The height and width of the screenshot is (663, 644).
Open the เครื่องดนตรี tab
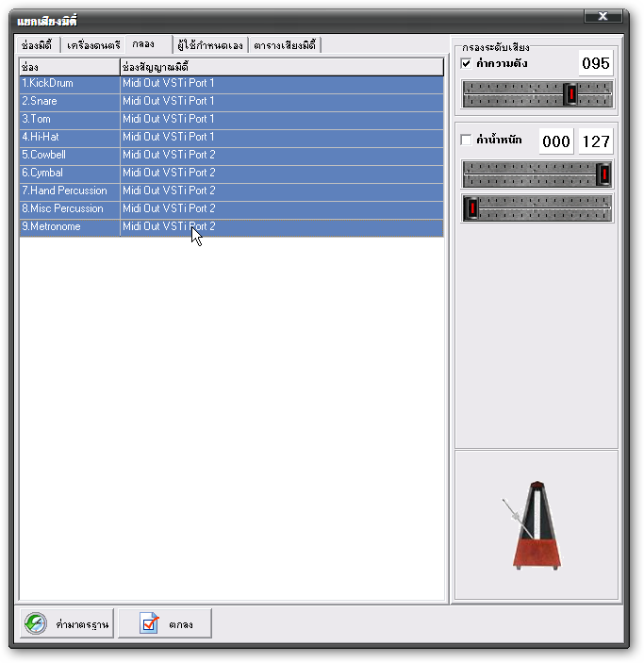click(93, 45)
